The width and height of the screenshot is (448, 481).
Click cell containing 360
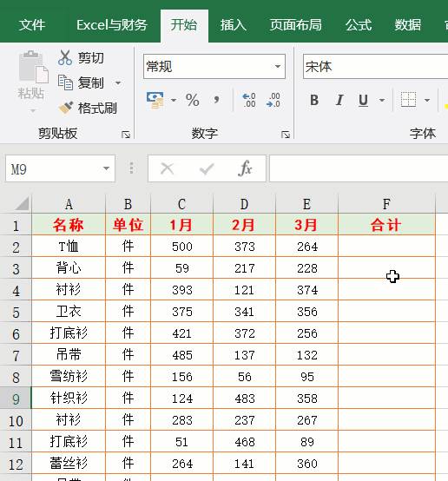[307, 464]
